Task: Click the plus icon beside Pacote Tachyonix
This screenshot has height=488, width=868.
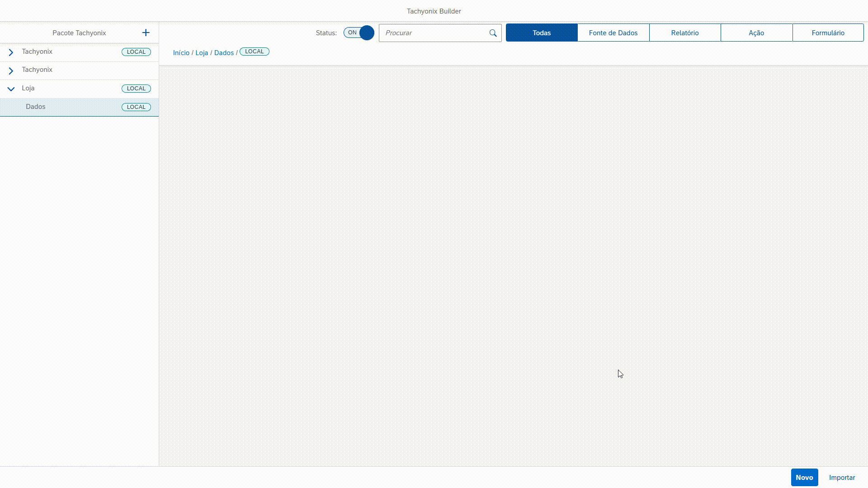Action: click(x=146, y=33)
